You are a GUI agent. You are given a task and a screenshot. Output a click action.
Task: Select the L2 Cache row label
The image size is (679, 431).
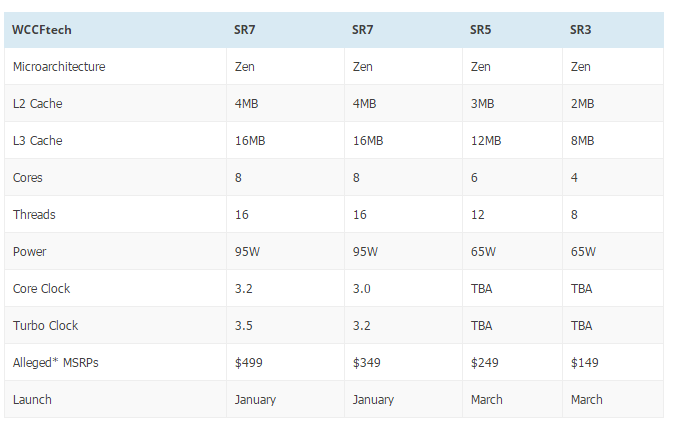(37, 104)
